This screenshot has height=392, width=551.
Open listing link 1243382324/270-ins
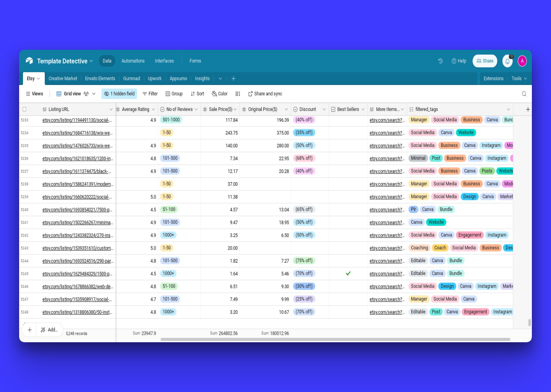click(x=78, y=235)
